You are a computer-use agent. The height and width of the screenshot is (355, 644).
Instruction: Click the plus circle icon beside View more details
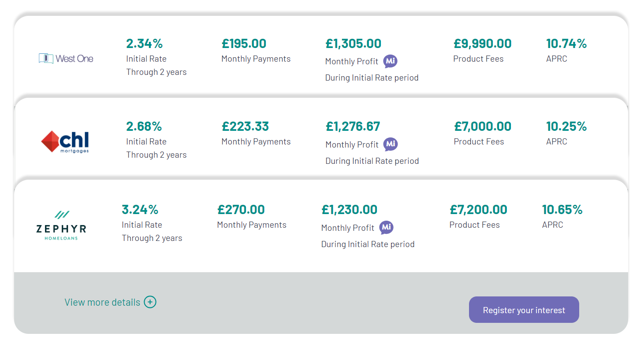pos(150,302)
